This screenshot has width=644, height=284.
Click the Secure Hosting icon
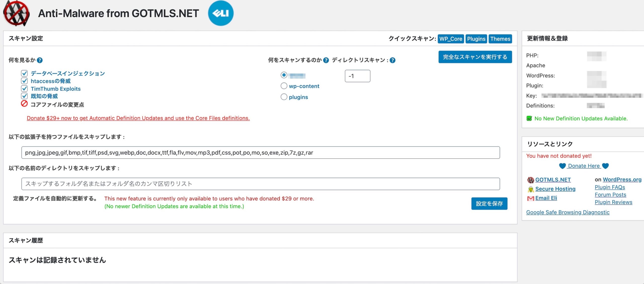(531, 189)
